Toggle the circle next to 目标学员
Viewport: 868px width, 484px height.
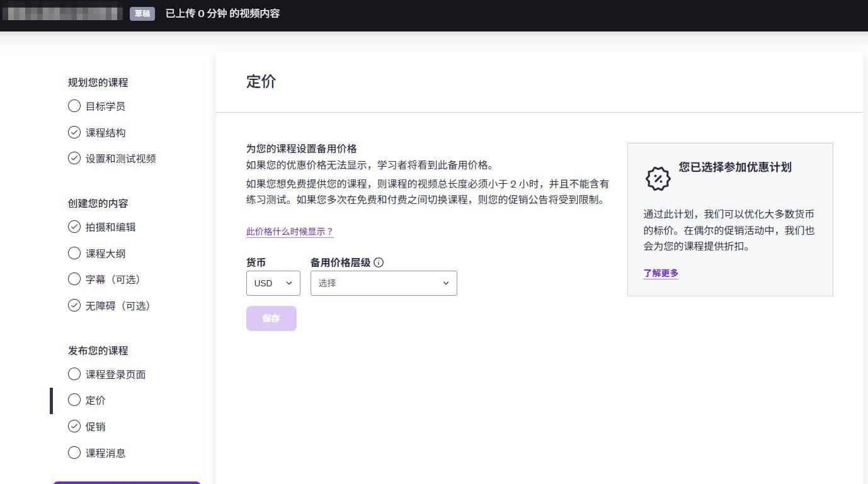(74, 106)
